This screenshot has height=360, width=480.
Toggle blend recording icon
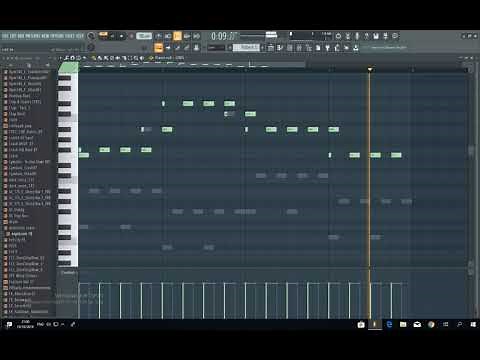pyautogui.click(x=187, y=36)
